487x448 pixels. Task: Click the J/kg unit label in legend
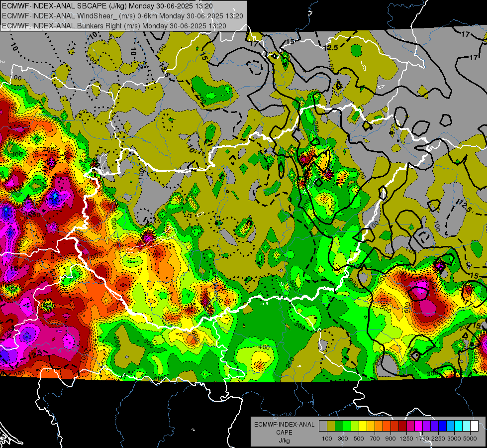[284, 441]
